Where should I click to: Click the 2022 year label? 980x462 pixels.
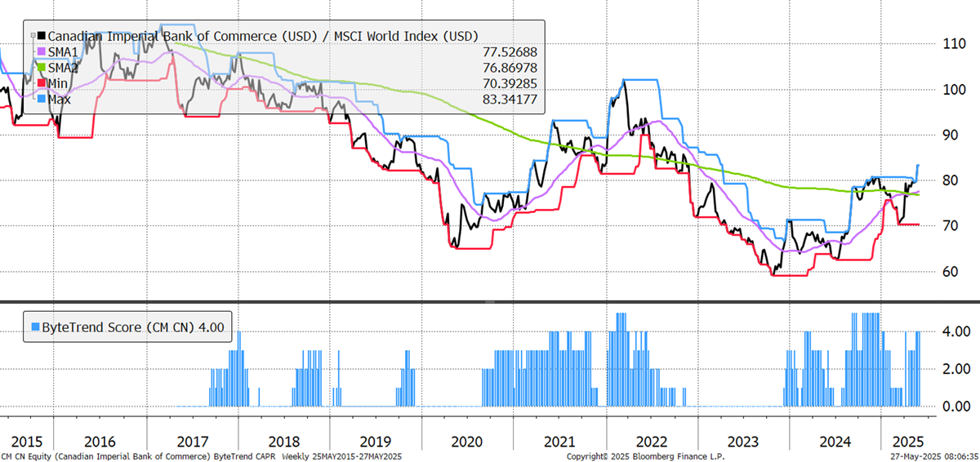tap(652, 441)
